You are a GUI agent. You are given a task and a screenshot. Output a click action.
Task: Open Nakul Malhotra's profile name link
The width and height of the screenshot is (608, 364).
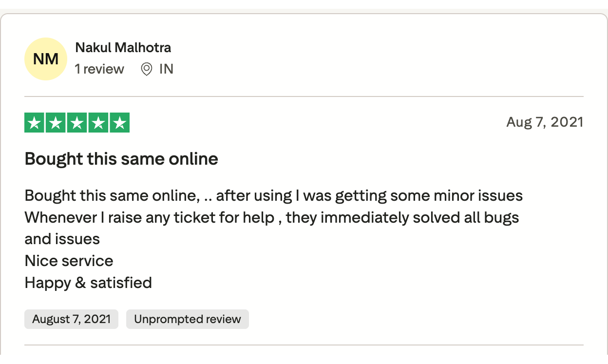(123, 48)
